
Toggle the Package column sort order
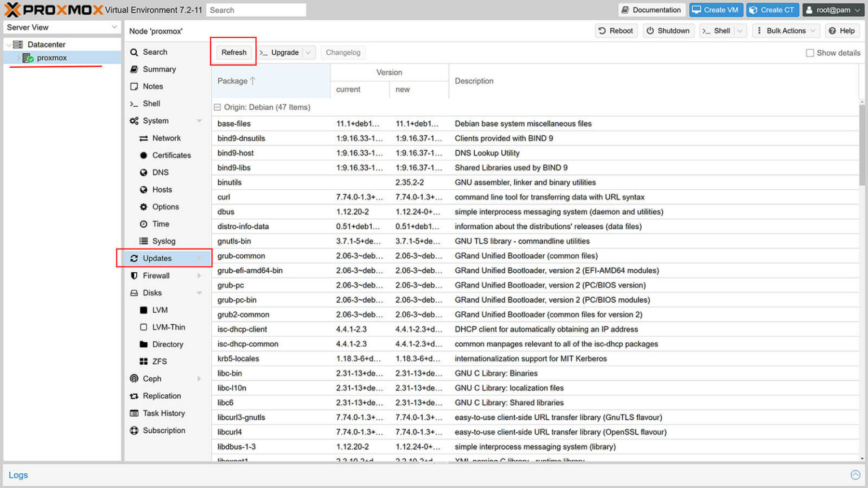(x=233, y=81)
